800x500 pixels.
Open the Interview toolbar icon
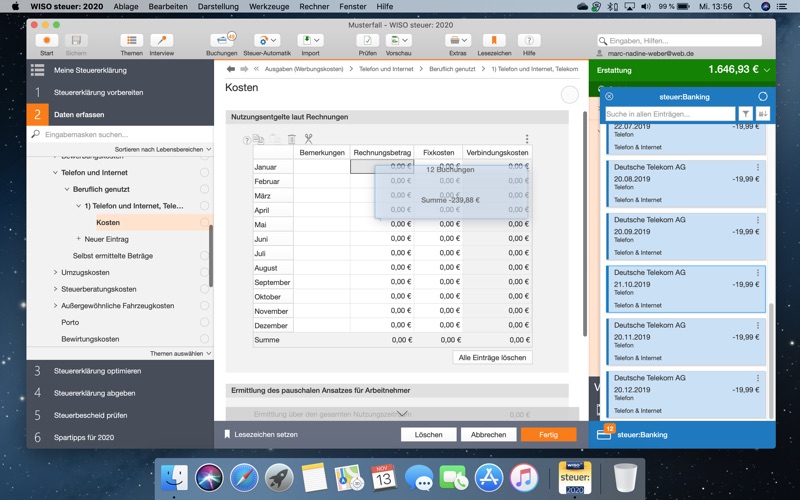click(x=162, y=40)
